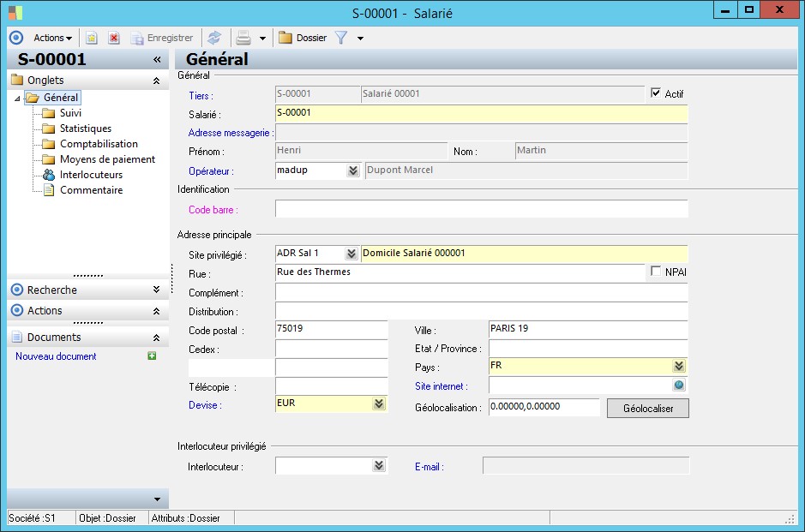Click the Nouveau document link
Viewport: 805px width, 532px height.
click(x=56, y=356)
